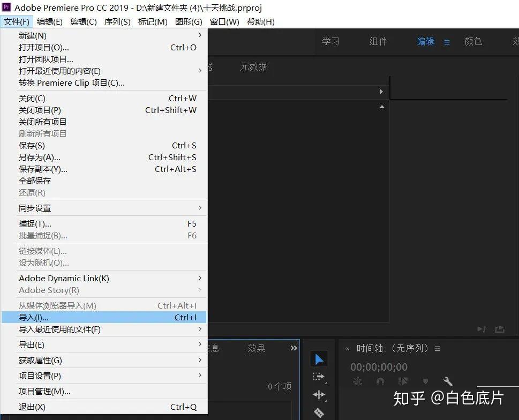Choose Save As (另存为)

click(104, 157)
